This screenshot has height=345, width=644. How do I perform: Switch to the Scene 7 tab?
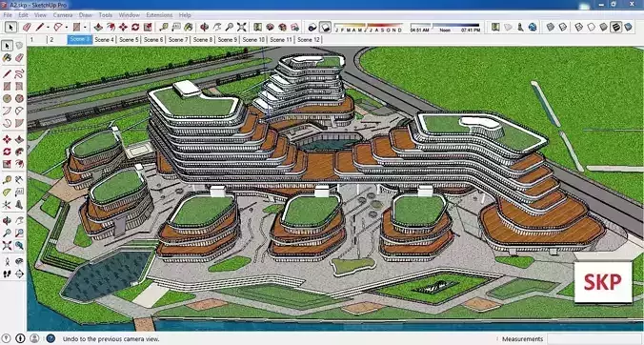click(178, 39)
